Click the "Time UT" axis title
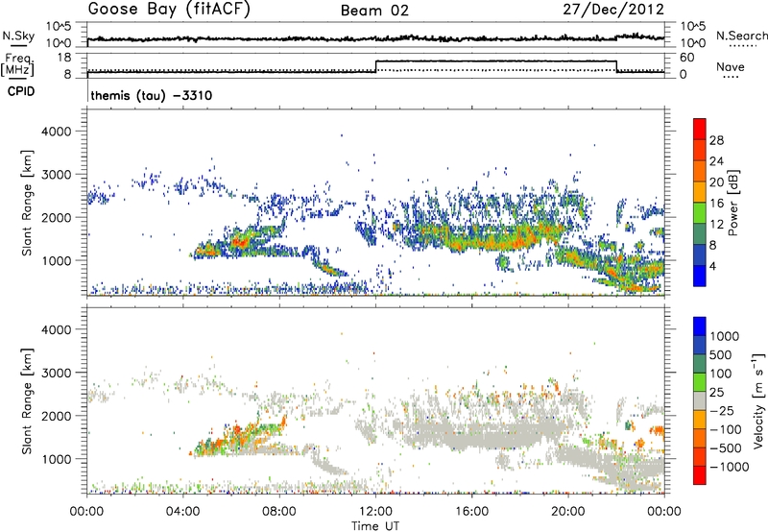Viewport: 768px width, 532px height. [x=375, y=526]
